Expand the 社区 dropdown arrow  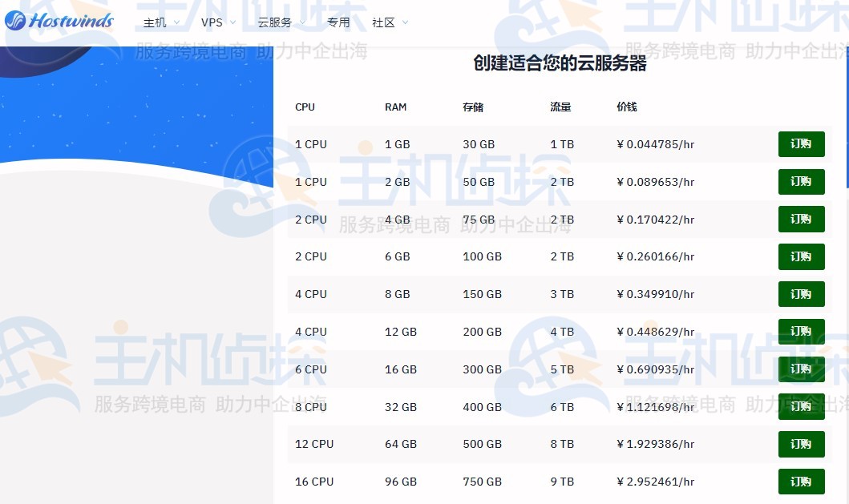tap(404, 23)
